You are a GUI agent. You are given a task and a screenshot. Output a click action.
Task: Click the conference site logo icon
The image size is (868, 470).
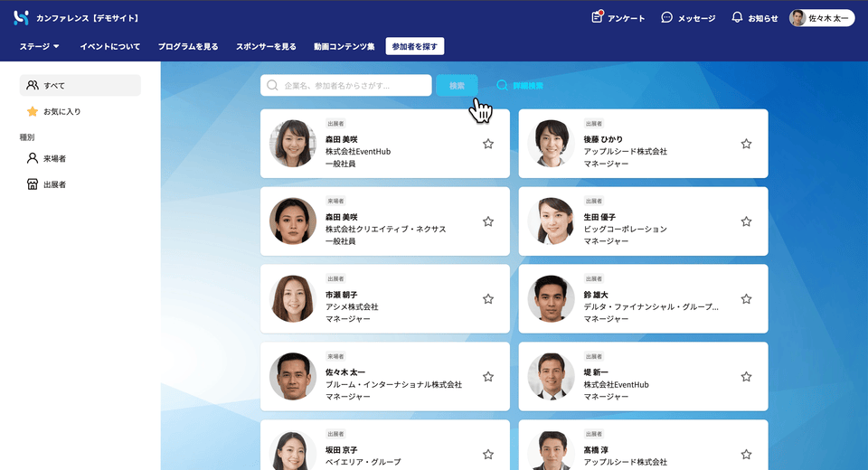coord(21,18)
